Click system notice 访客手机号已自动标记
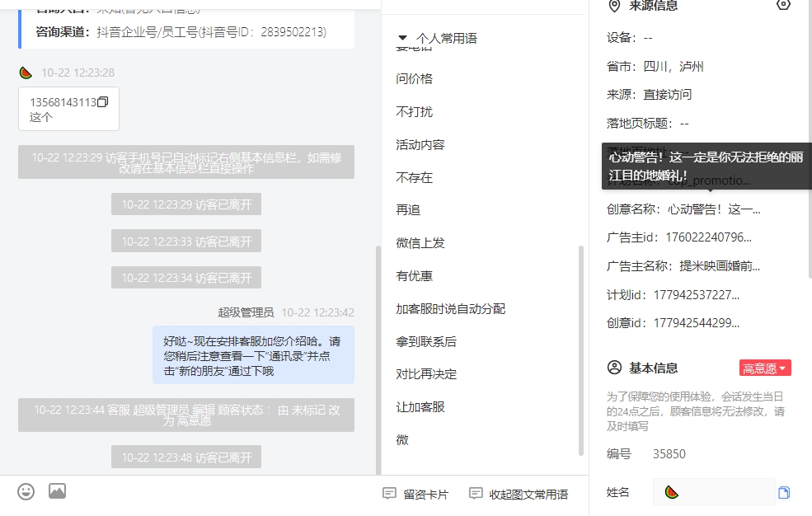This screenshot has height=516, width=812. 186,162
